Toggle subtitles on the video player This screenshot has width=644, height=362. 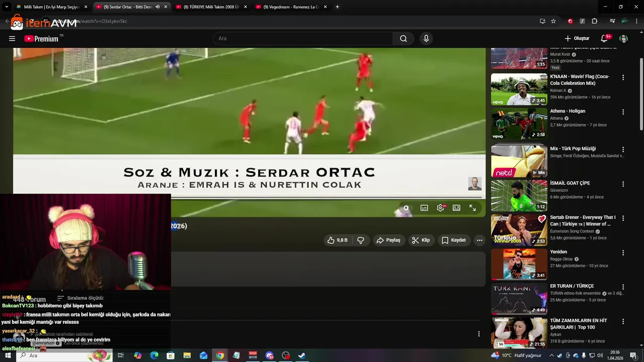[x=424, y=208]
